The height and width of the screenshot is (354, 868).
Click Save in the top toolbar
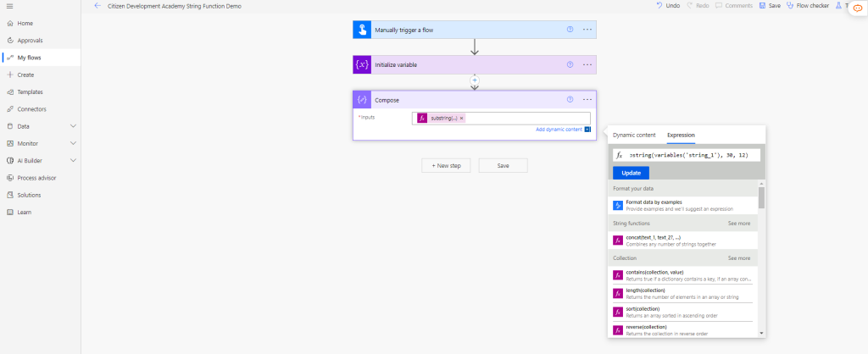pos(770,6)
